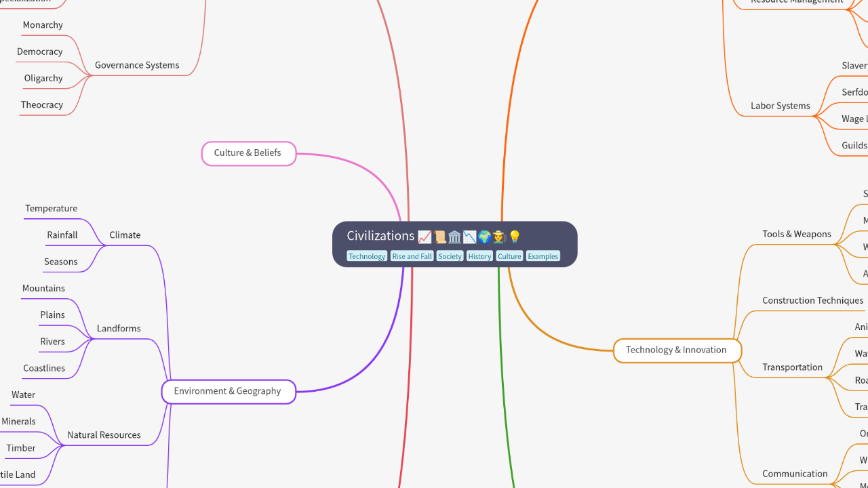
Task: Click the classical building emoji icon
Action: click(x=454, y=237)
